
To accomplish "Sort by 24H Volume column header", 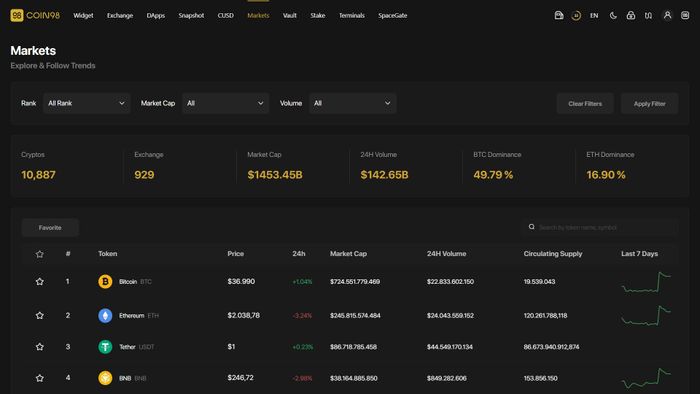I will [446, 253].
